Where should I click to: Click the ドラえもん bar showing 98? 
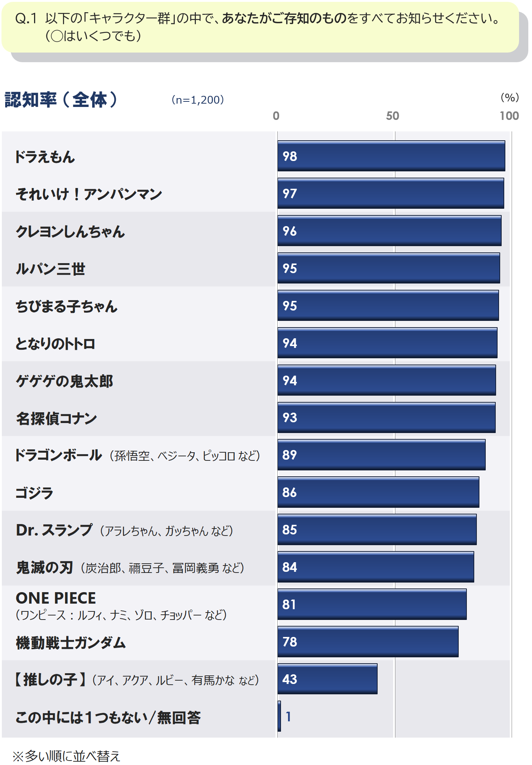point(391,156)
